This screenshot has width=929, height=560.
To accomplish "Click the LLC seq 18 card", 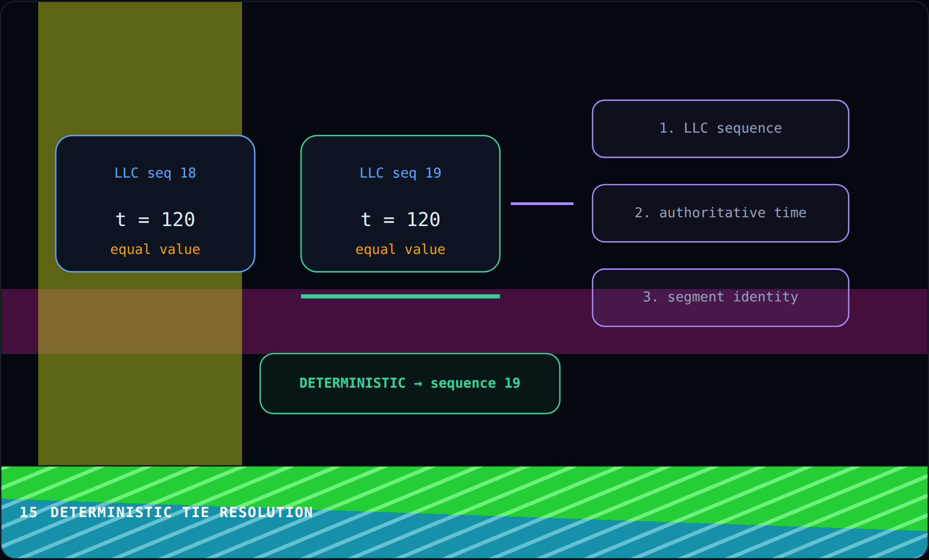I will pos(155,204).
